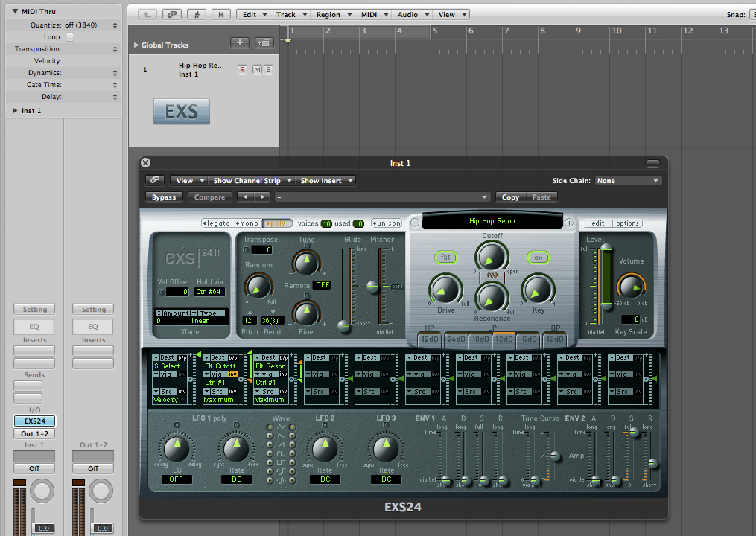Open the Side Chain dropdown
Viewport: 756px width, 536px height.
tap(628, 181)
